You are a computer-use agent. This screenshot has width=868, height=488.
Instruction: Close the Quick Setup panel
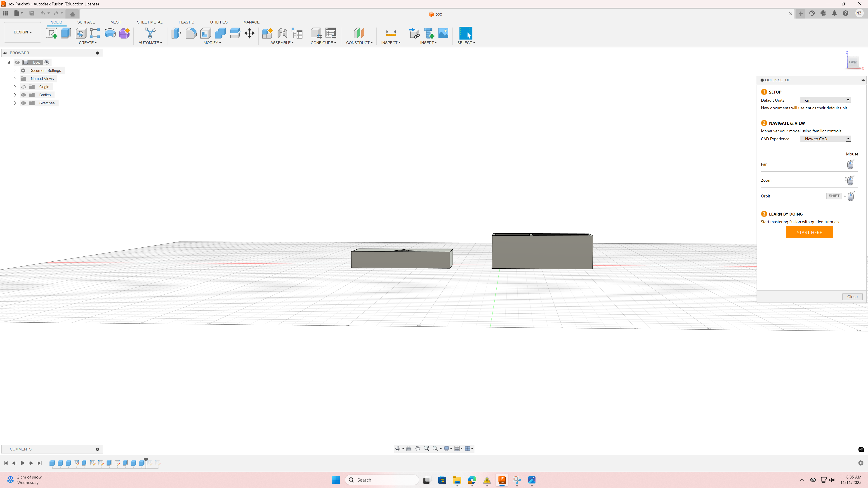tap(852, 297)
